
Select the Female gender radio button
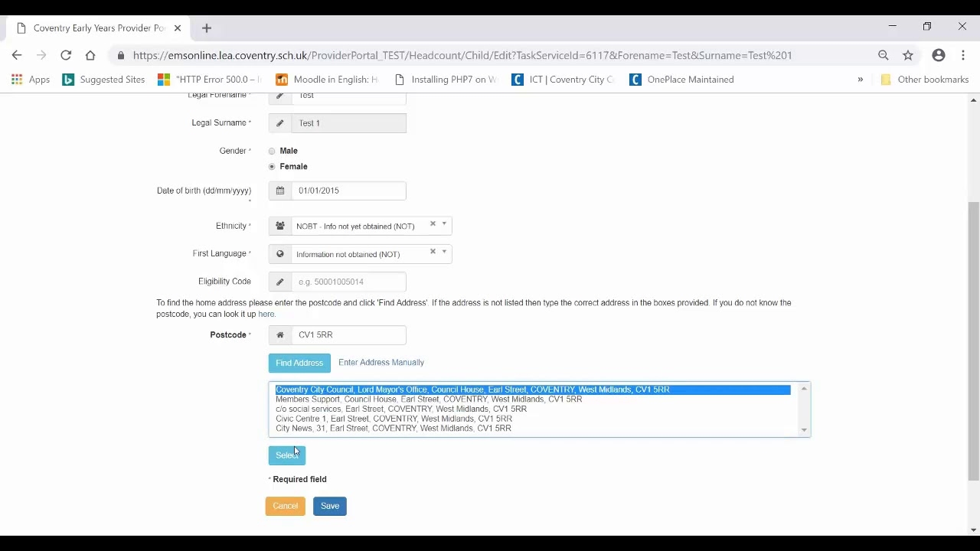click(272, 167)
